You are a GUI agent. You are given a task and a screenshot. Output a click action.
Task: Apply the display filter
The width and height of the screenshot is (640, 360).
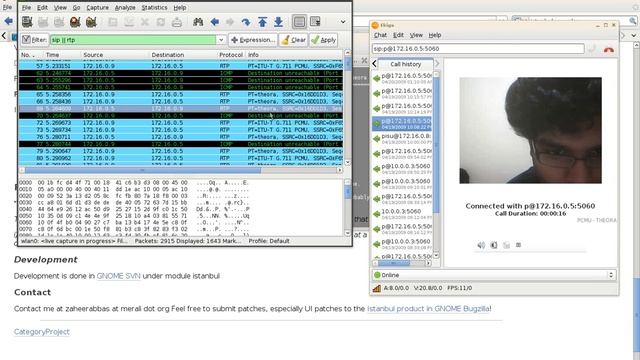[323, 40]
